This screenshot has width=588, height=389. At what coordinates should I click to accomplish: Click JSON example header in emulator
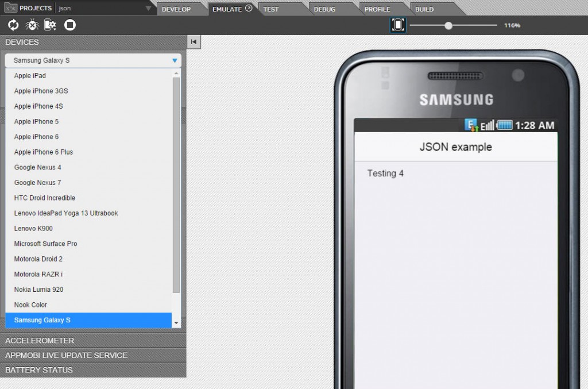point(455,147)
